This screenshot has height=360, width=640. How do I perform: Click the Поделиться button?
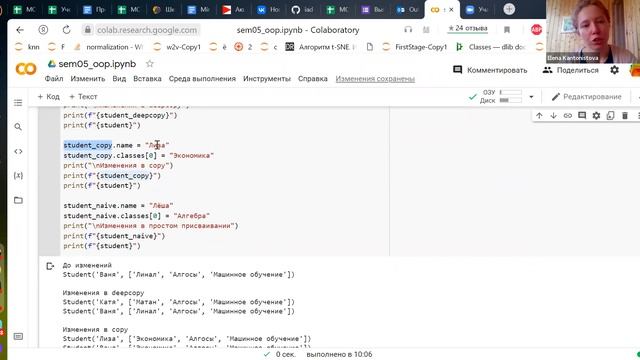pos(570,70)
